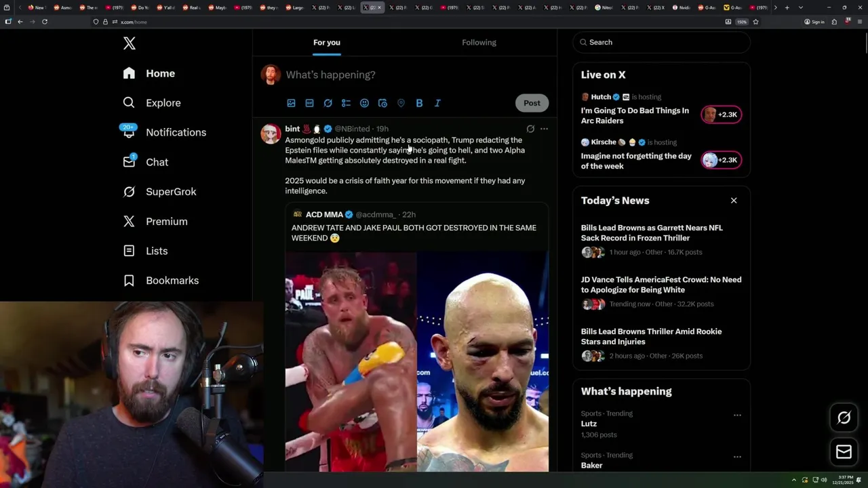The height and width of the screenshot is (488, 868).
Task: Add media image to the post
Action: pos(291,103)
